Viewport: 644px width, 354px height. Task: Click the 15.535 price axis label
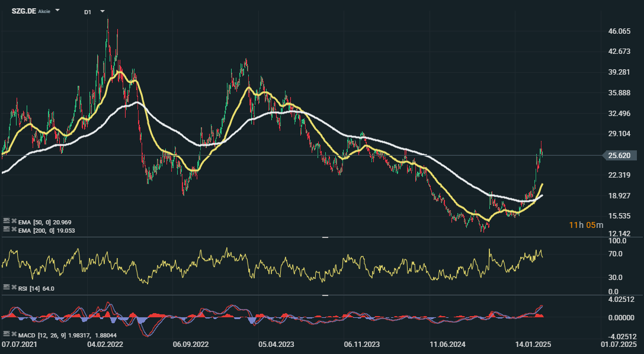pyautogui.click(x=619, y=215)
